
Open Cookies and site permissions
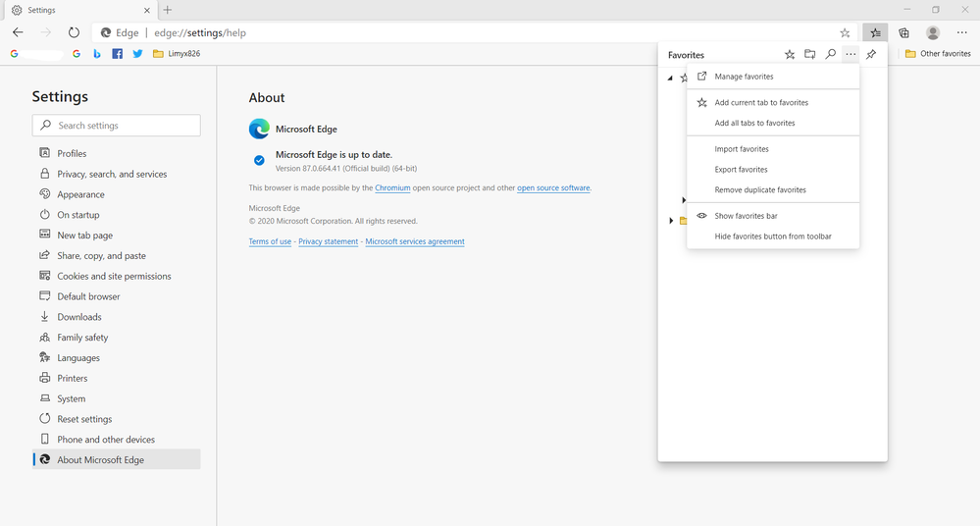tap(117, 276)
